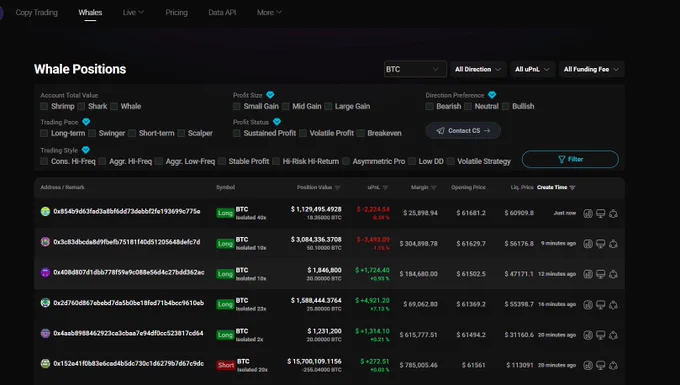Click the purple avatar next to 0x408d807d
Image resolution: width=680 pixels, height=385 pixels.
(45, 272)
